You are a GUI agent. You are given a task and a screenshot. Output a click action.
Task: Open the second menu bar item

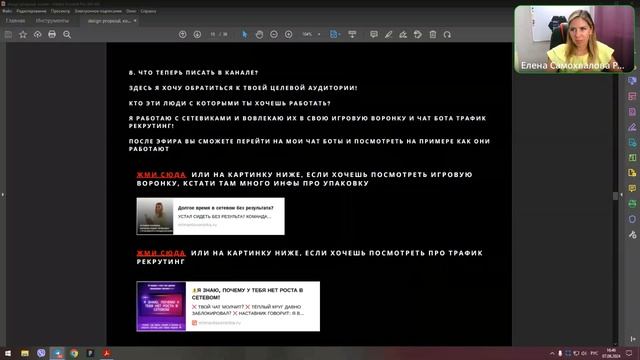tap(31, 11)
